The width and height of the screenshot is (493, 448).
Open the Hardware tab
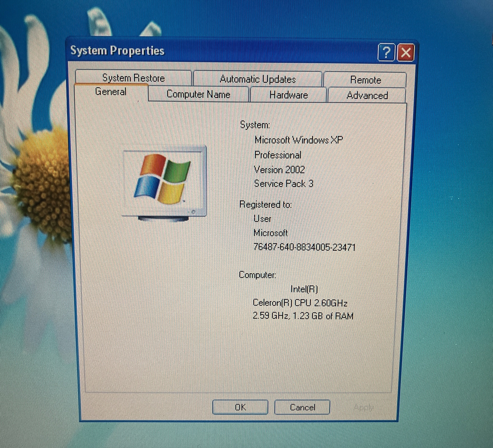pyautogui.click(x=289, y=95)
